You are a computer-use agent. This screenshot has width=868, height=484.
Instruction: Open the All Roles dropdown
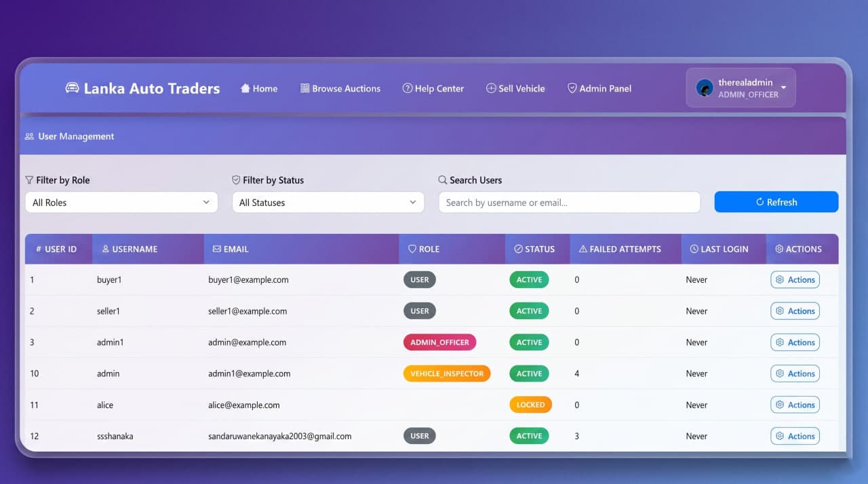coord(121,202)
